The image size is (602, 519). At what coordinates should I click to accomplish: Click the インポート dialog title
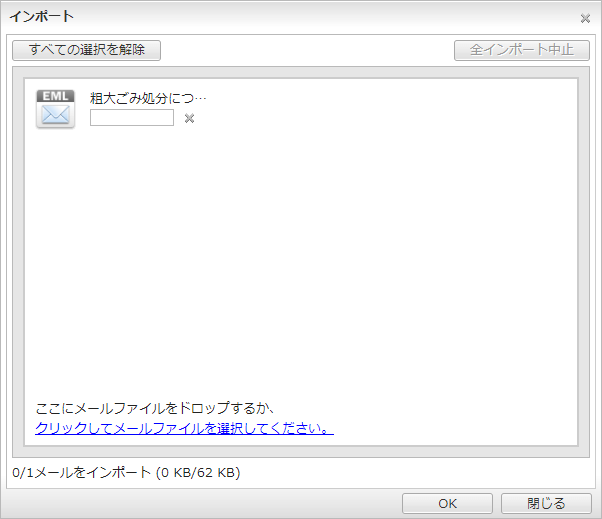coord(41,17)
